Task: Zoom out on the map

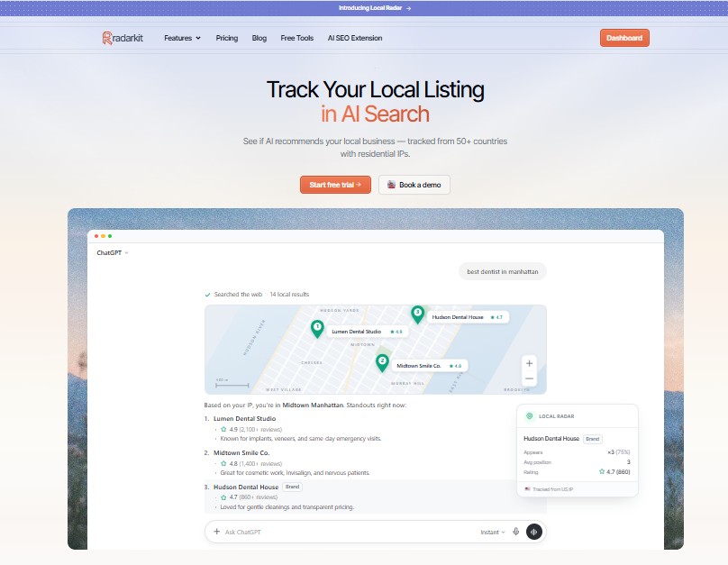Action: pos(529,378)
